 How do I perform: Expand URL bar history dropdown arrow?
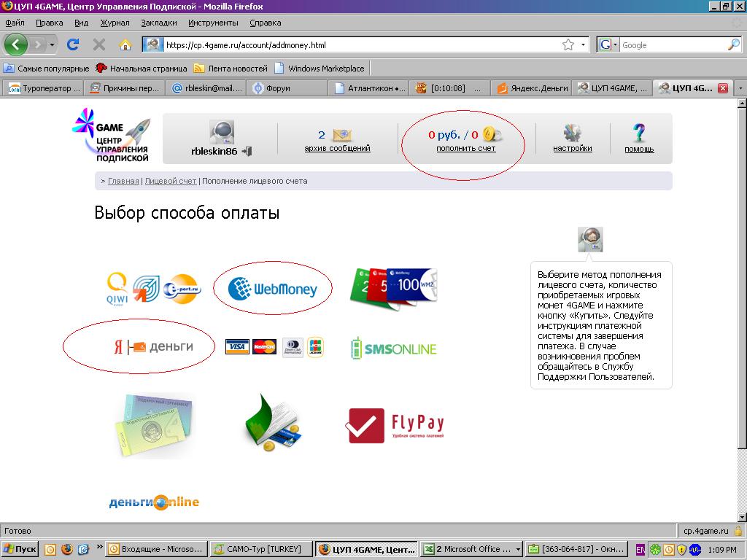click(583, 45)
